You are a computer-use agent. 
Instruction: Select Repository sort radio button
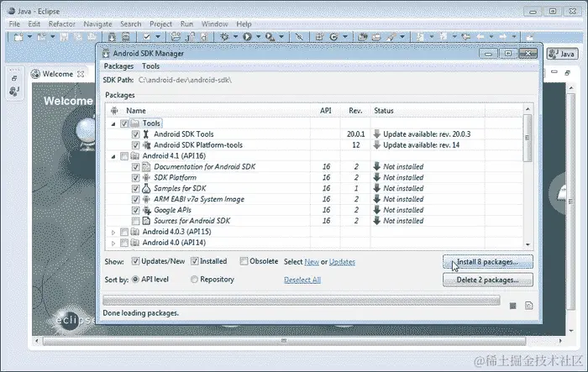pyautogui.click(x=194, y=280)
